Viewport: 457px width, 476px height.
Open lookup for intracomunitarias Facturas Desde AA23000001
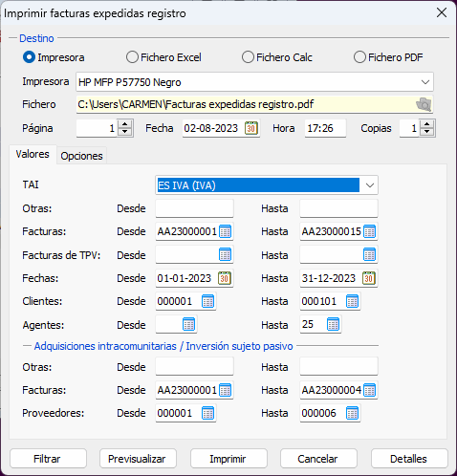click(226, 390)
